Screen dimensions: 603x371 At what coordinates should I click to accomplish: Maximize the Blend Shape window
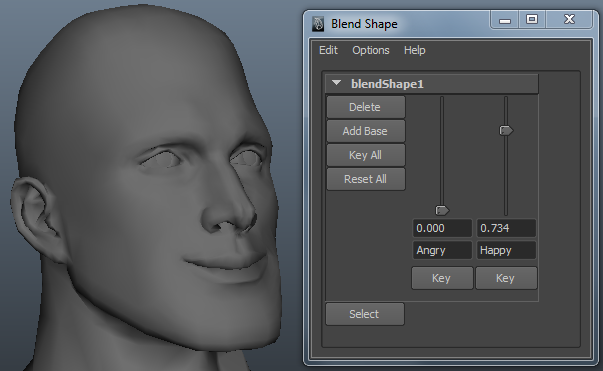pos(532,19)
